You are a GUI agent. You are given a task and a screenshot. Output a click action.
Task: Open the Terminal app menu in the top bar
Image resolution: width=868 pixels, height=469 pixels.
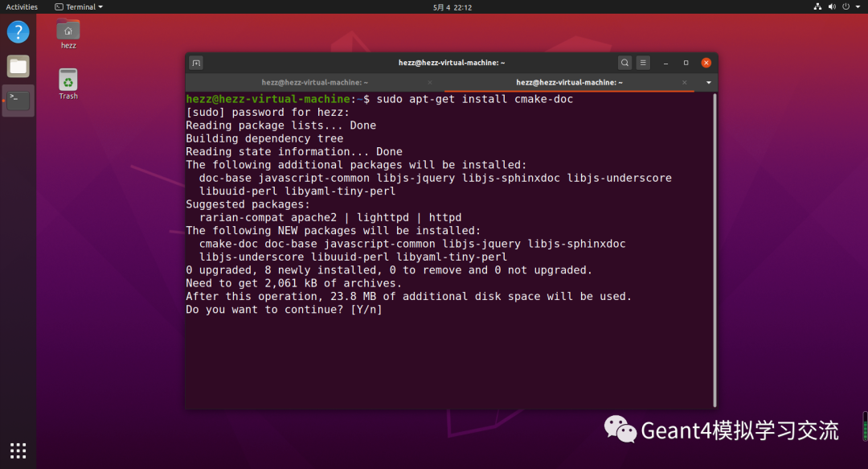tap(79, 7)
